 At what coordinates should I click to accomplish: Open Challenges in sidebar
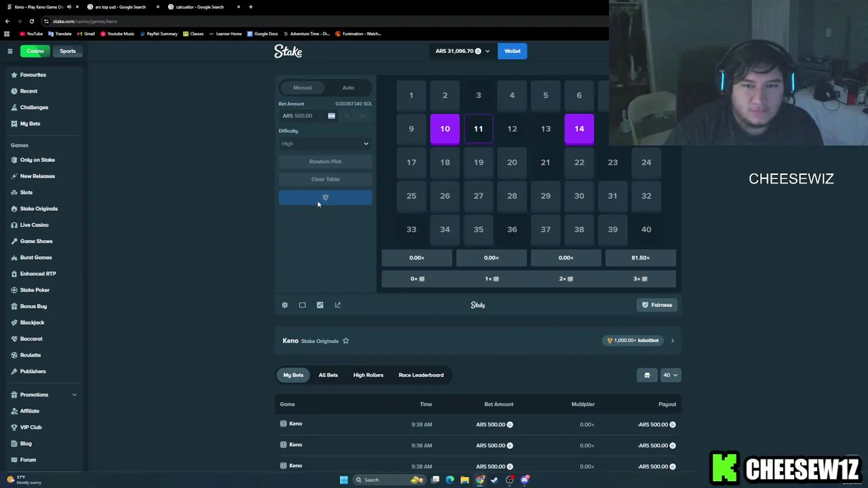[x=34, y=107]
